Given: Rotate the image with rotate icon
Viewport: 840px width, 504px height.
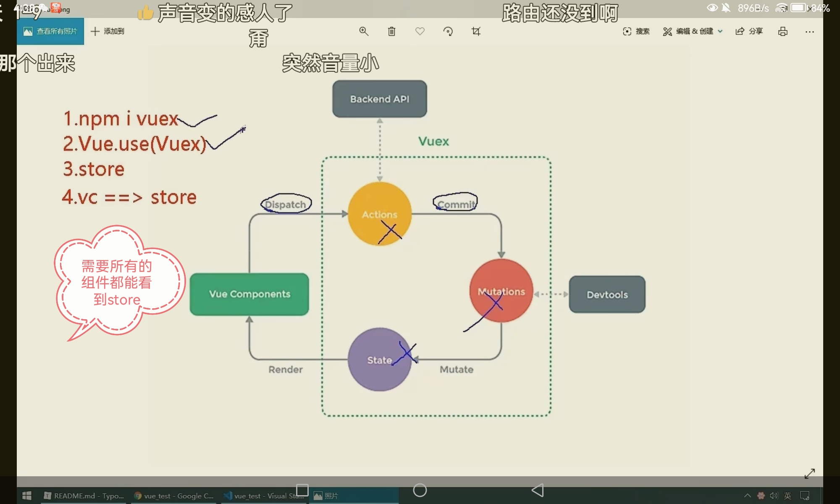Looking at the screenshot, I should 448,31.
